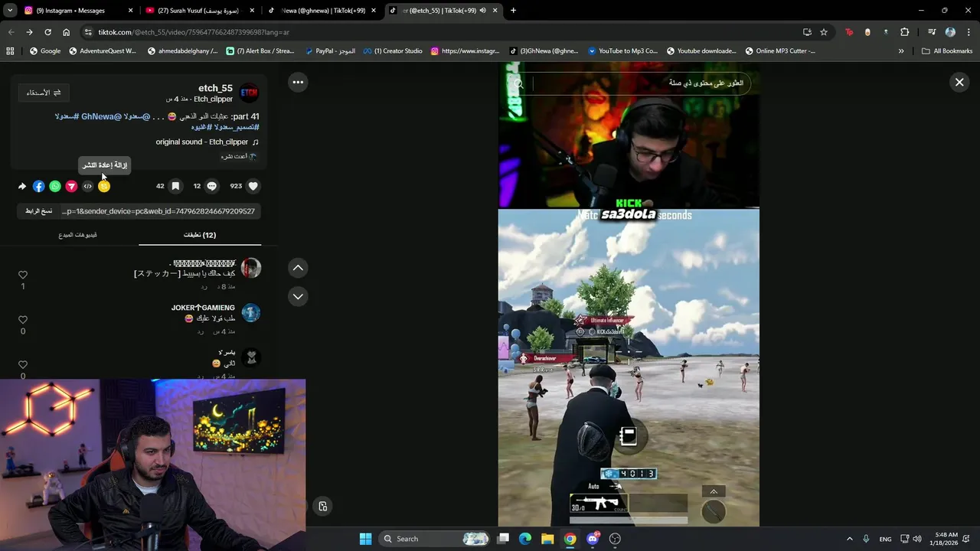
Task: Open the Online MP3 Cutter bookmark
Action: coord(779,51)
